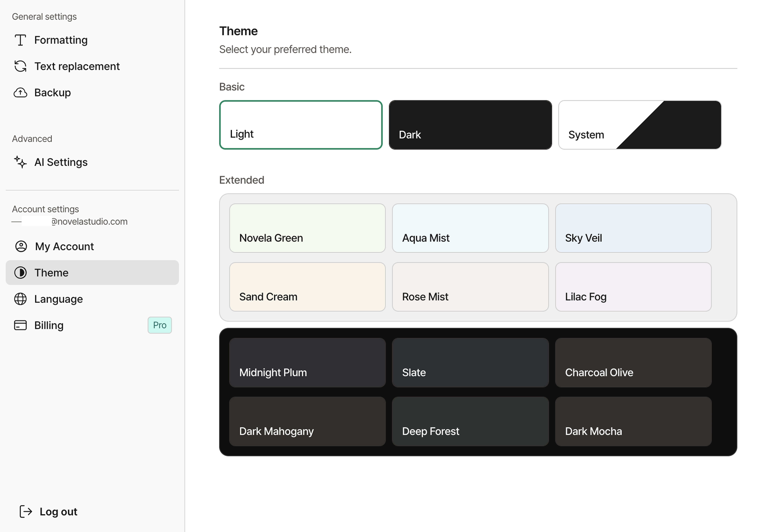Click the Text replacement cycle icon

click(x=20, y=66)
